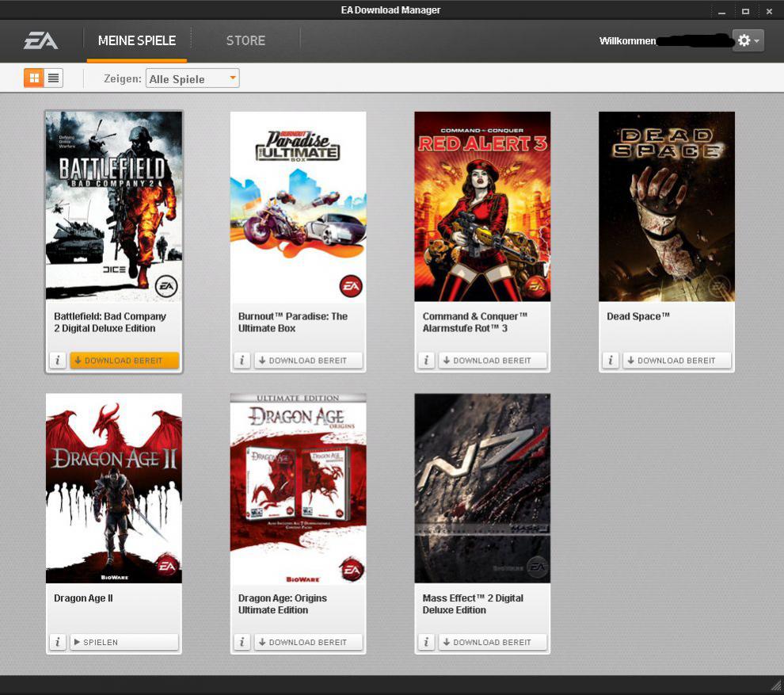Click 'Burnout™ Paradise: The Ultimate Box' title
784x695 pixels.
point(292,323)
